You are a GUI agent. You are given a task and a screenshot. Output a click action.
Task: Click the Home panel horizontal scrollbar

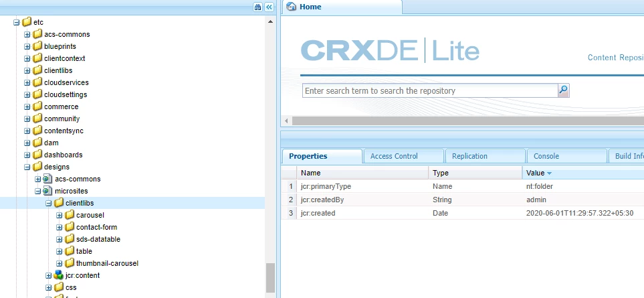[x=468, y=121]
